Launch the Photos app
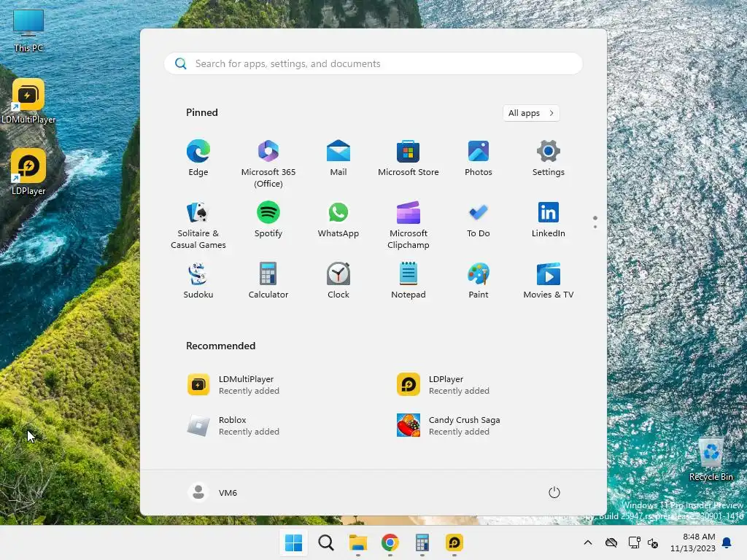The image size is (747, 560). (479, 158)
